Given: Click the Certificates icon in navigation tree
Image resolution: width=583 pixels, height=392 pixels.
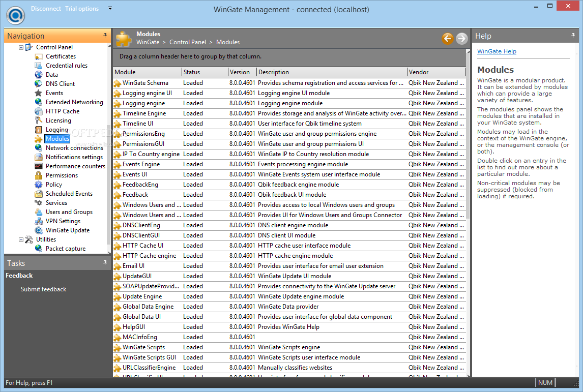Looking at the screenshot, I should point(38,56).
